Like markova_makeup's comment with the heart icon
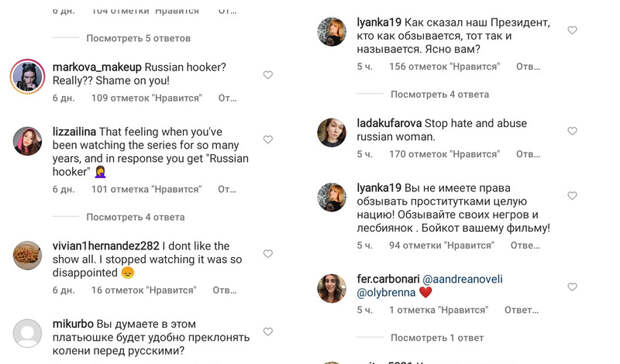Screen dimensions: 620x364 pyautogui.click(x=268, y=75)
